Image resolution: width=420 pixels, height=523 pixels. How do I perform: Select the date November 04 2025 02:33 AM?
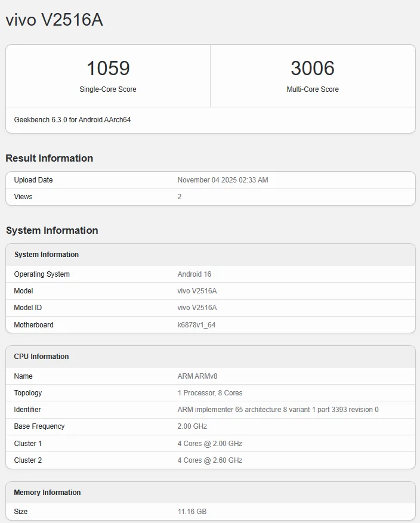pyautogui.click(x=223, y=180)
